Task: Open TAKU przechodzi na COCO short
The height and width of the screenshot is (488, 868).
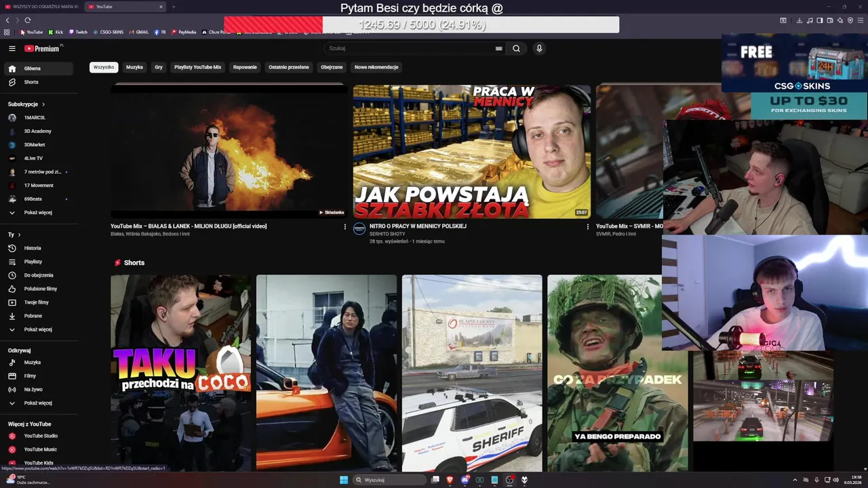Action: click(x=181, y=373)
